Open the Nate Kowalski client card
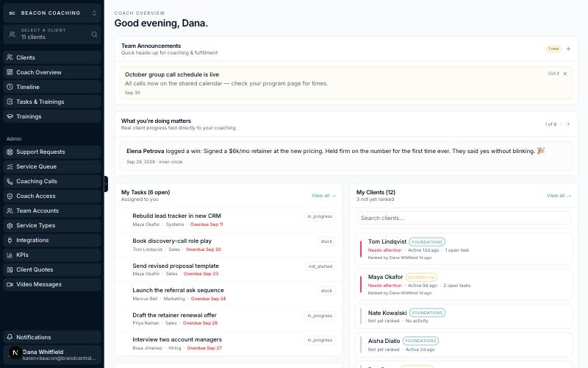 tap(464, 316)
